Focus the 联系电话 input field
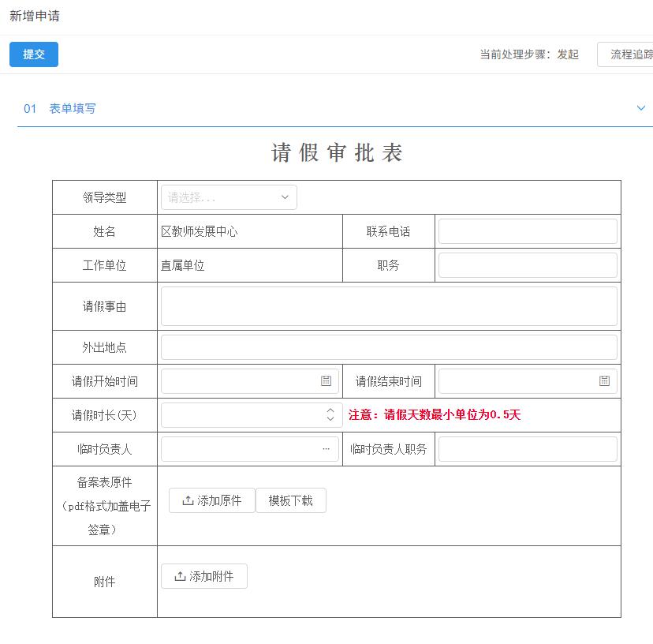 pos(528,231)
